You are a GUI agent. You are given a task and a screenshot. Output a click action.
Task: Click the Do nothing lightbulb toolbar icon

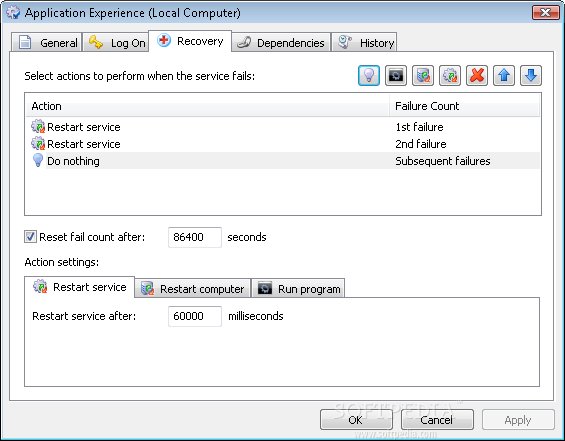[369, 76]
